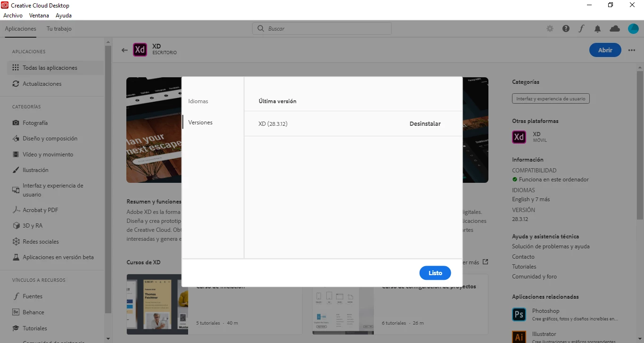Screen dimensions: 644x343
Task: Open the Ayuda menu
Action: [64, 15]
